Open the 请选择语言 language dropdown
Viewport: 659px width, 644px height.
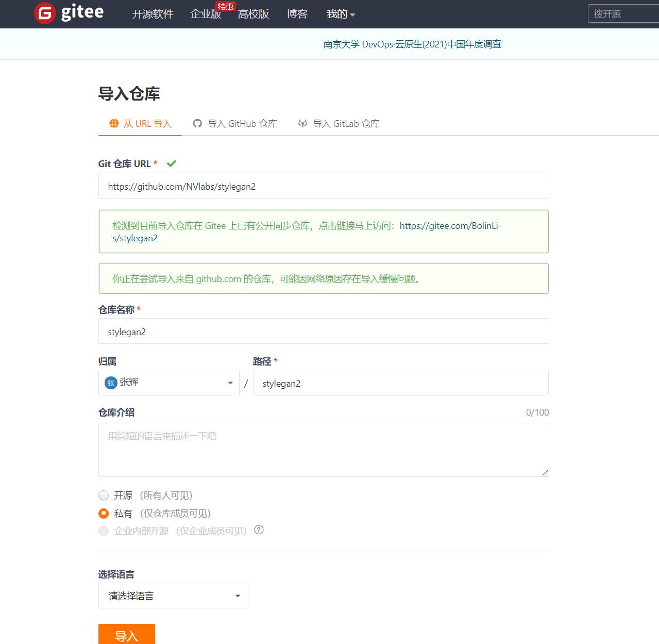click(173, 596)
